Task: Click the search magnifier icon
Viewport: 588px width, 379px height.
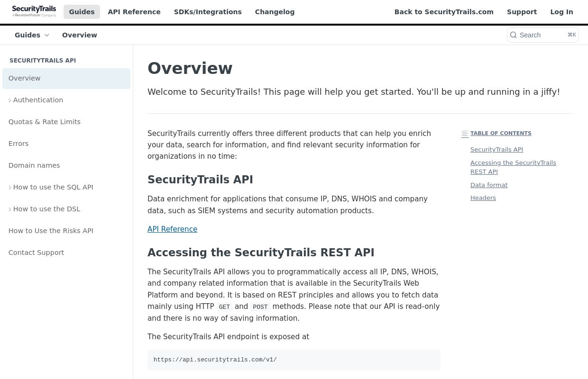Action: coord(514,35)
